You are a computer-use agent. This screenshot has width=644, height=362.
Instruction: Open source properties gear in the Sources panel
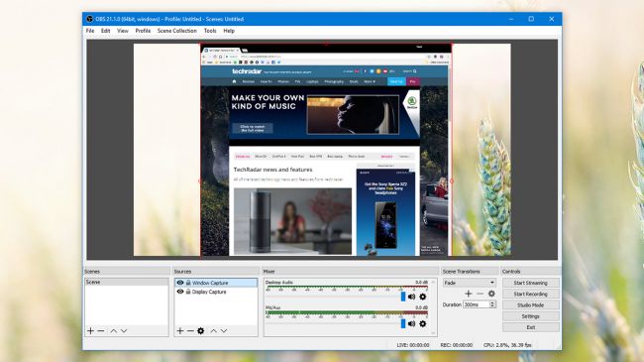click(200, 330)
